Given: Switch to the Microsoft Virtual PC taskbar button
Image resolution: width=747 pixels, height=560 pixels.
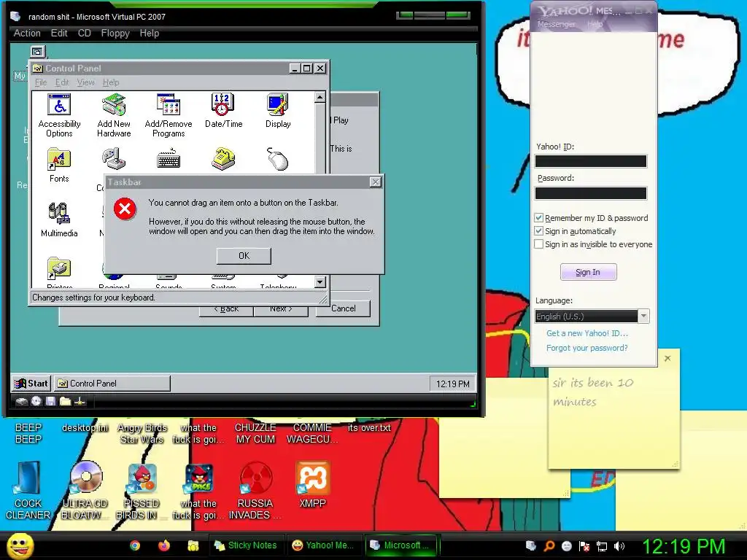Looking at the screenshot, I should pyautogui.click(x=400, y=545).
